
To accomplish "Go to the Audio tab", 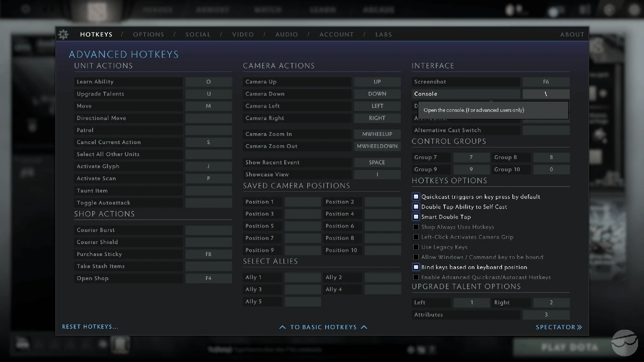I will pos(287,35).
